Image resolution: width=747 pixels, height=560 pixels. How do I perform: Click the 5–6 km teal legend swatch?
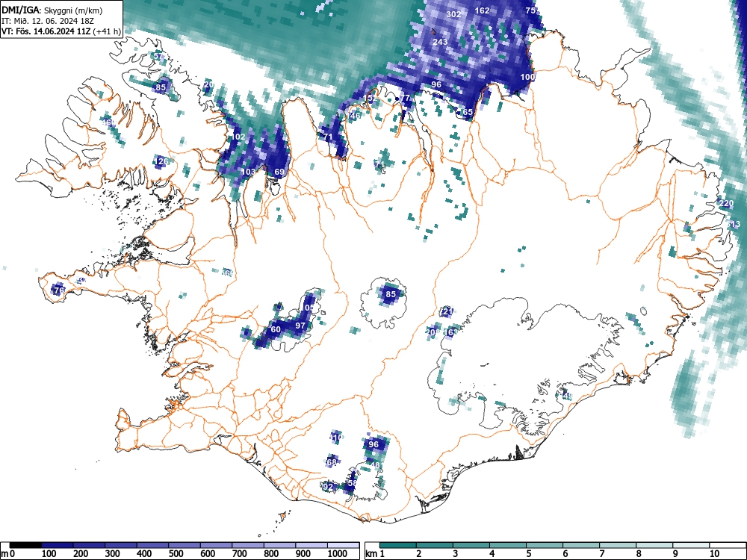pos(545,545)
